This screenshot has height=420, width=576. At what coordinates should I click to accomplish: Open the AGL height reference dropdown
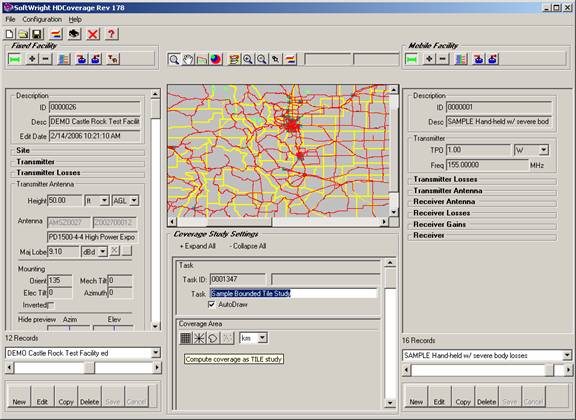(134, 201)
